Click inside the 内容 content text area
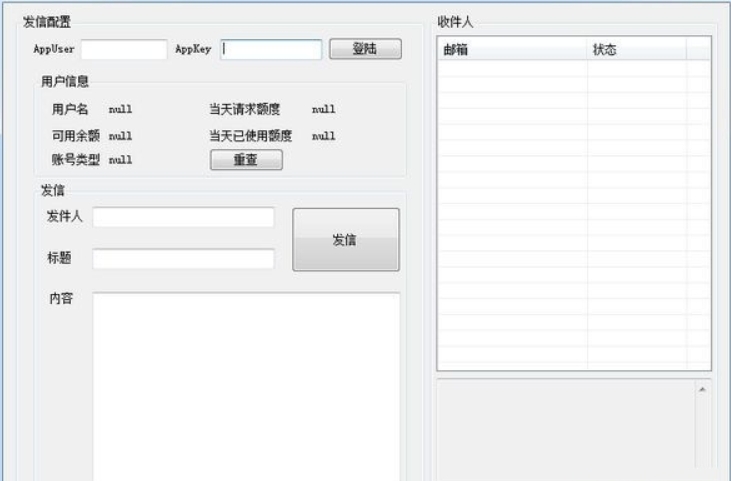Image resolution: width=731 pixels, height=481 pixels. (x=246, y=387)
